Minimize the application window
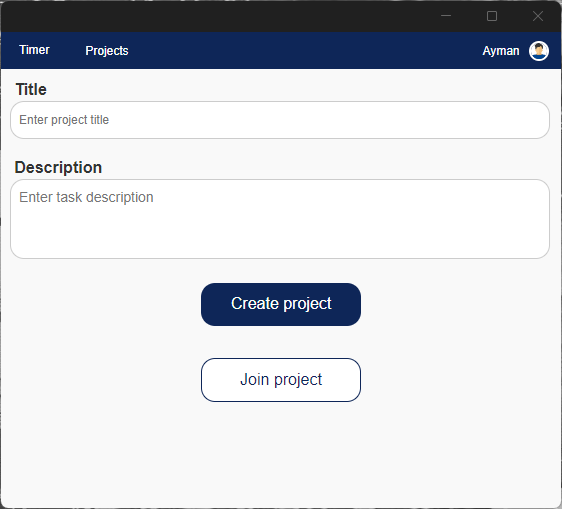The height and width of the screenshot is (509, 562). pyautogui.click(x=446, y=16)
